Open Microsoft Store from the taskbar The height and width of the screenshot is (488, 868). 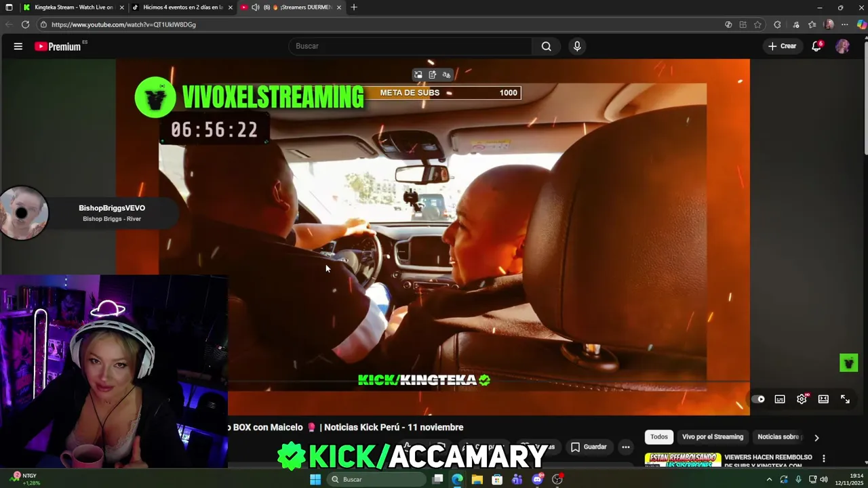[497, 479]
